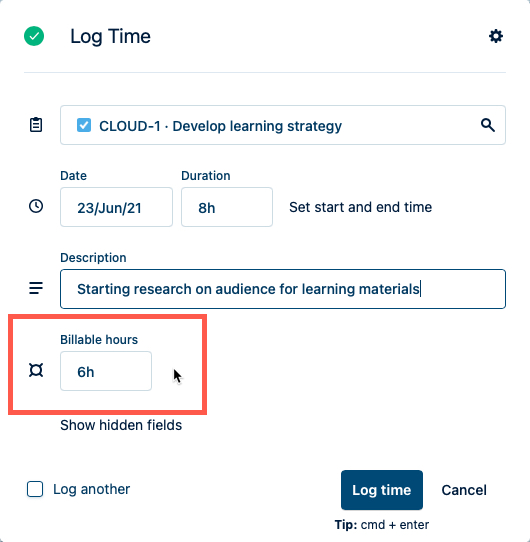
Task: Click into the Billable hours 6h field
Action: tap(106, 371)
